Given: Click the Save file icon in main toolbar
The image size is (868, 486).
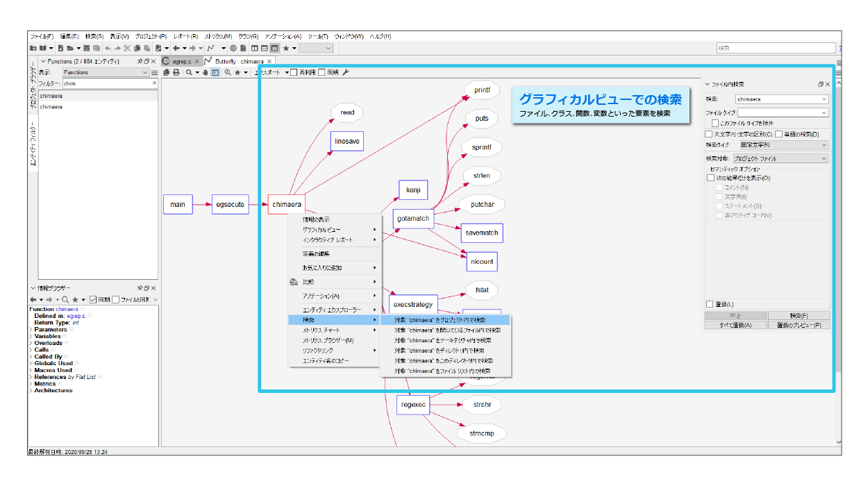Looking at the screenshot, I should [x=87, y=48].
